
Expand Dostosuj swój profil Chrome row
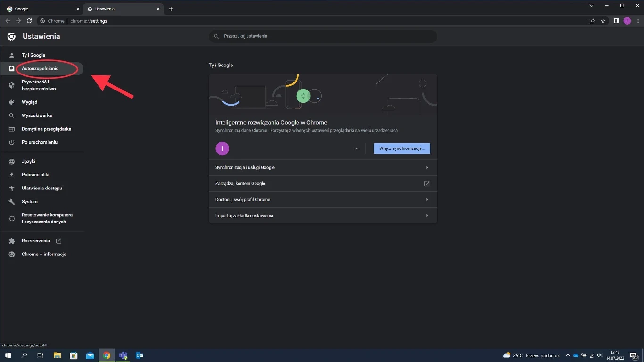[x=322, y=199]
